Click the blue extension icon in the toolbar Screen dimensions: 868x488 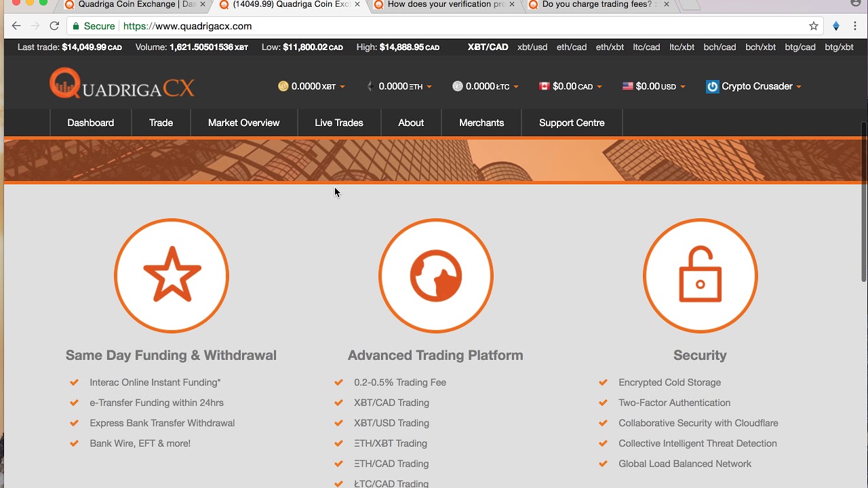[x=836, y=26]
